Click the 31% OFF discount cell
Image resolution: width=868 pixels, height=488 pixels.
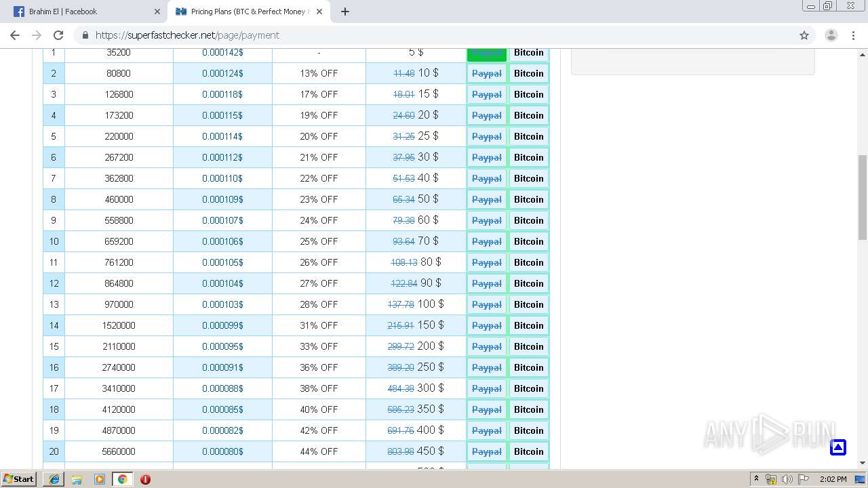[319, 325]
